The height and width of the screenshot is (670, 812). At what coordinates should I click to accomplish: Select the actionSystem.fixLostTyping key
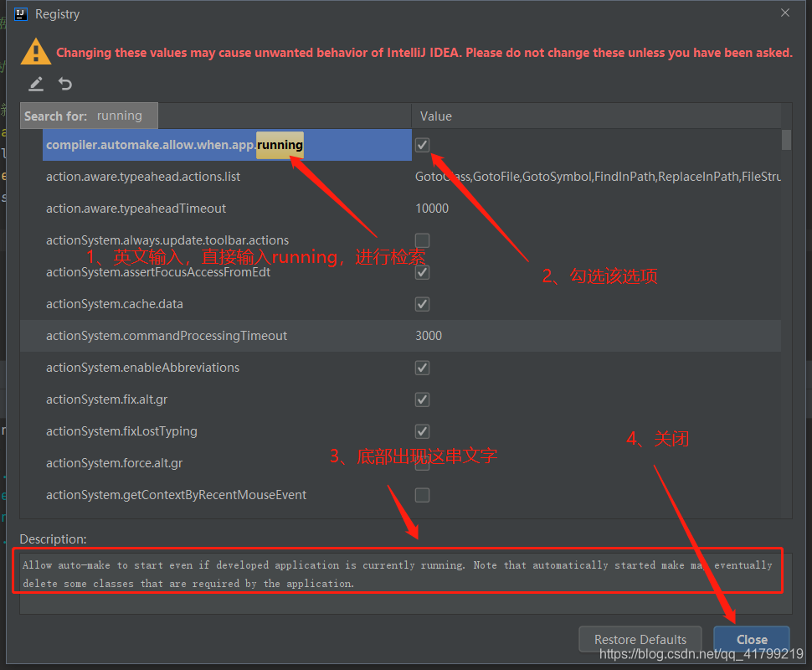(121, 431)
